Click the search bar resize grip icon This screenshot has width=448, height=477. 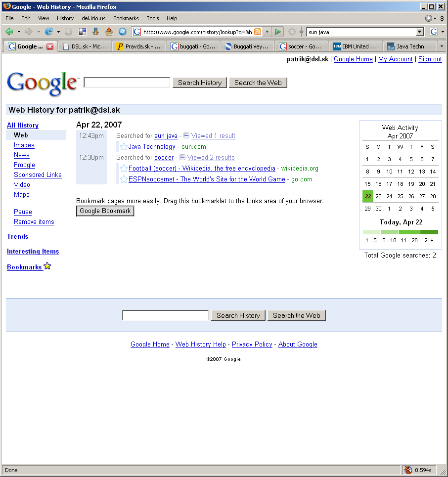pyautogui.click(x=301, y=32)
